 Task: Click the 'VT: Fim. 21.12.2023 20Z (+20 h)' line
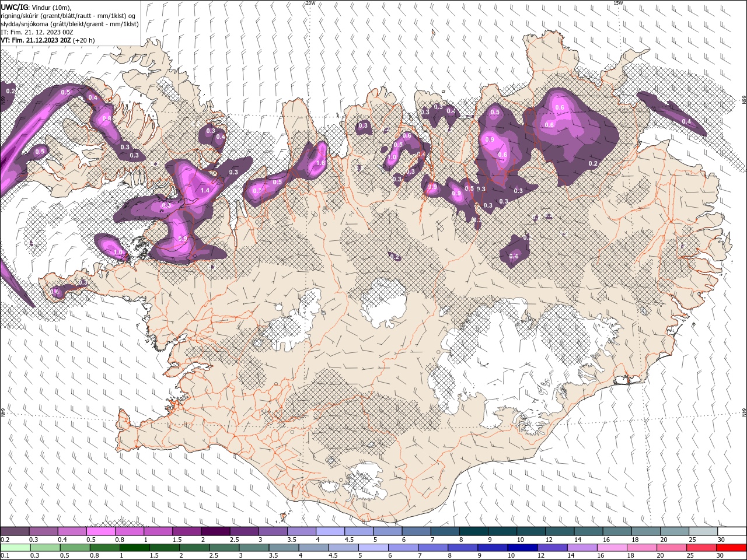pyautogui.click(x=48, y=40)
